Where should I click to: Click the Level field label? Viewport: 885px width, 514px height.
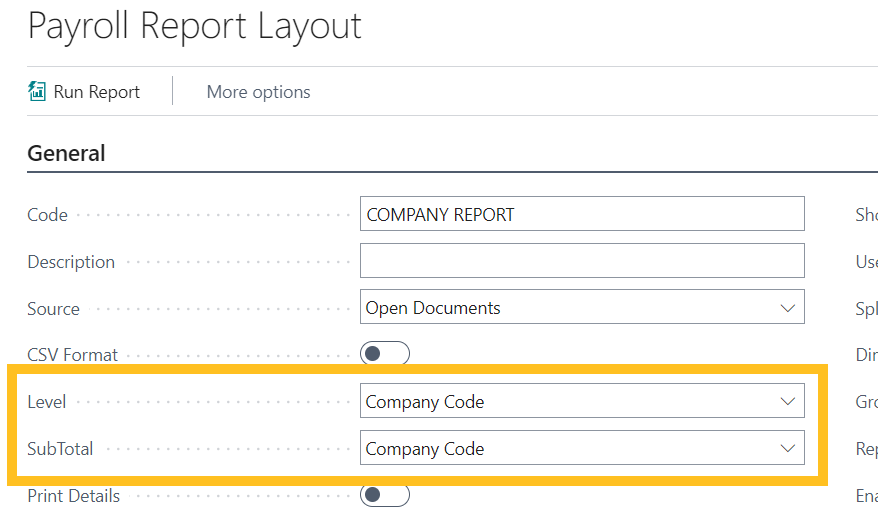click(47, 402)
